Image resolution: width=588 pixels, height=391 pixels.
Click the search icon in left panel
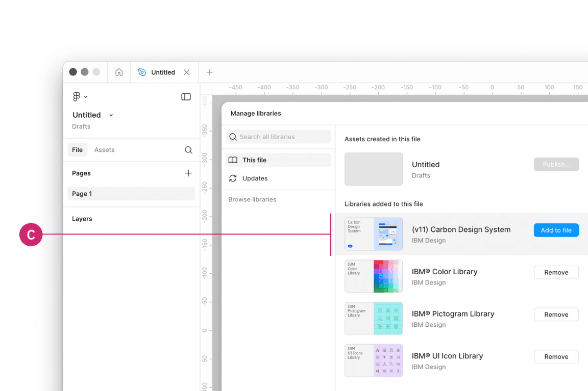coord(188,150)
